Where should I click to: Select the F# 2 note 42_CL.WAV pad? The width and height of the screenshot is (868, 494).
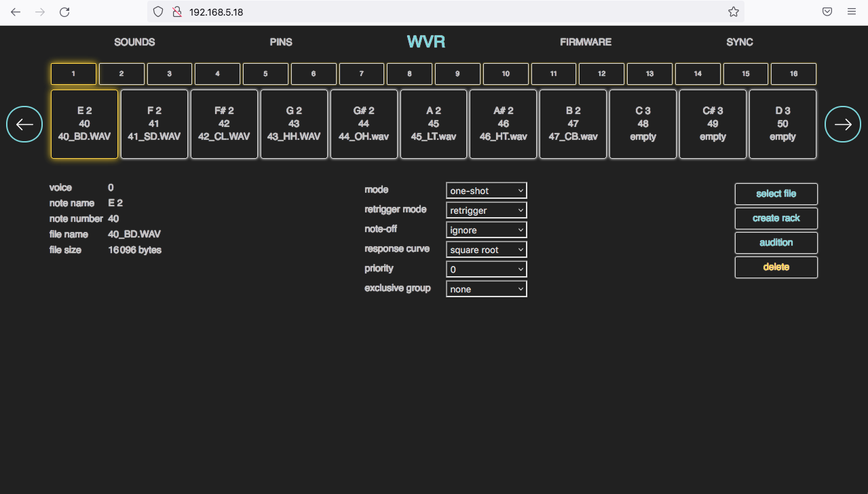coord(224,124)
